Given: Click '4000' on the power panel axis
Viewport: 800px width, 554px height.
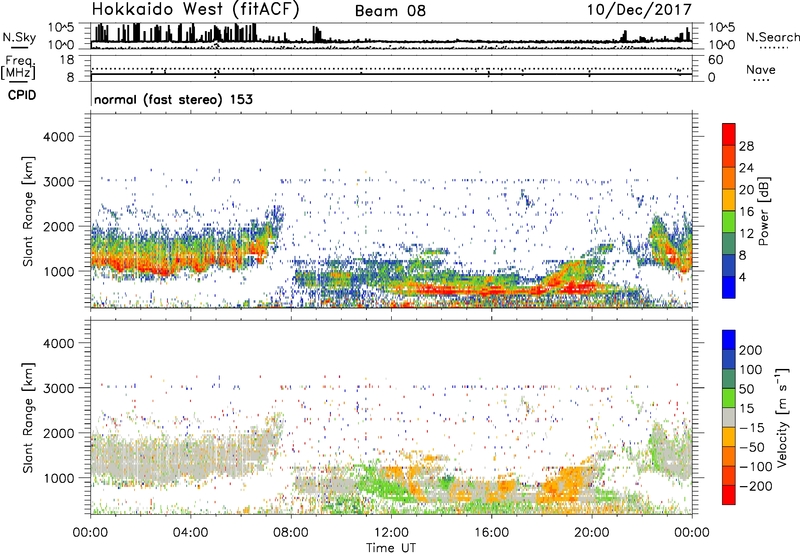Looking at the screenshot, I should pyautogui.click(x=58, y=137).
